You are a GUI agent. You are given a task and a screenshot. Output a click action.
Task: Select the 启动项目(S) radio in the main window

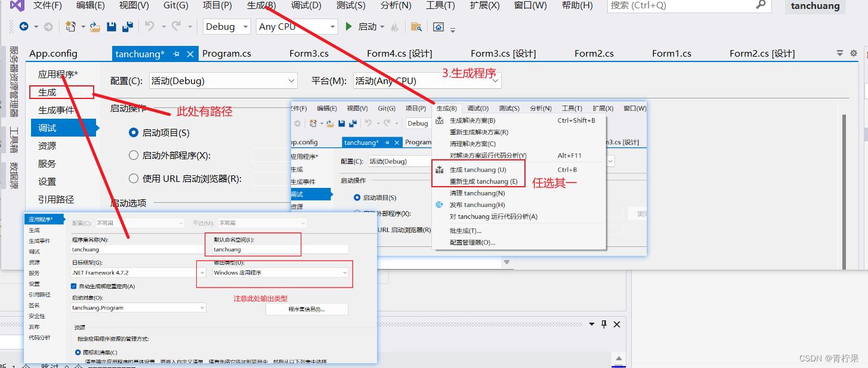[134, 132]
